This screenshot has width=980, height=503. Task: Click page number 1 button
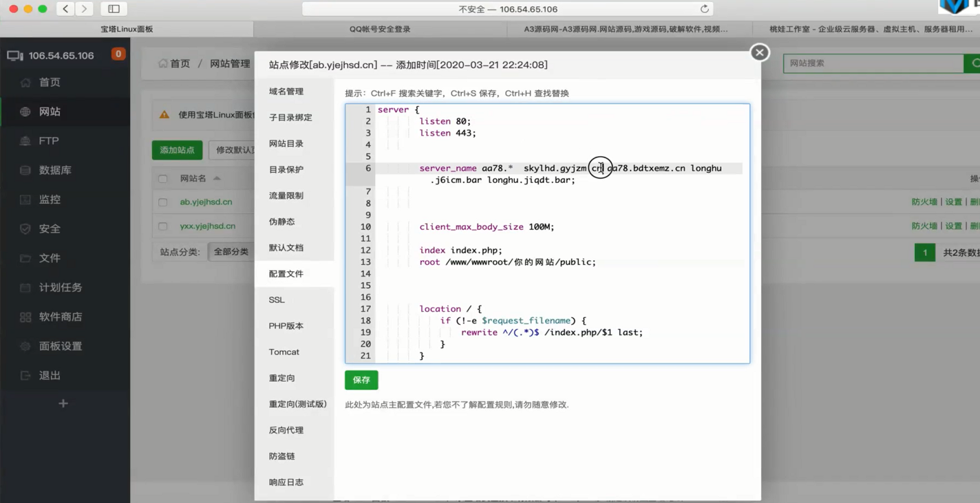(925, 253)
